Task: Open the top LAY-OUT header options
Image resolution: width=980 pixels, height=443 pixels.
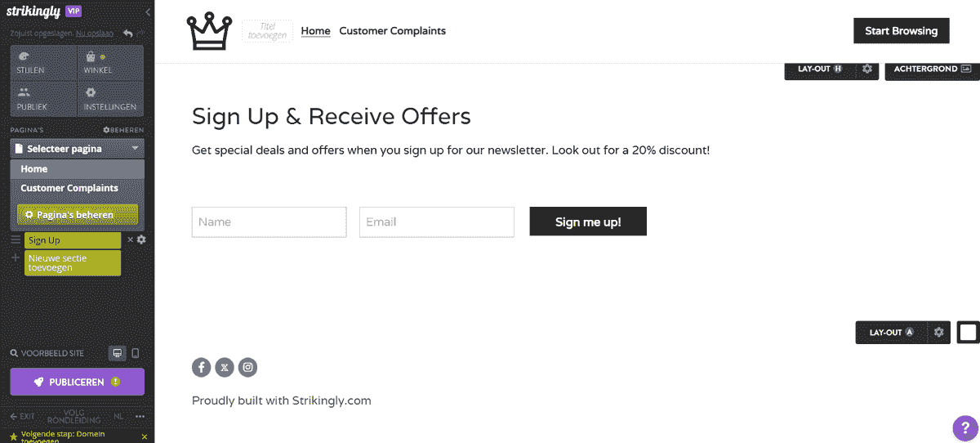Action: point(820,69)
